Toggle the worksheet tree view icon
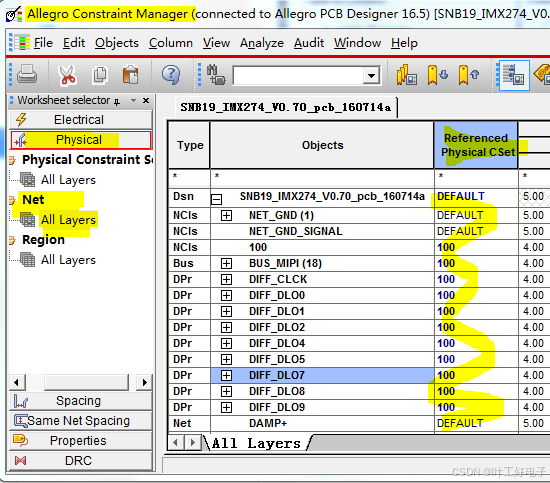This screenshot has height=483, width=550. (514, 75)
